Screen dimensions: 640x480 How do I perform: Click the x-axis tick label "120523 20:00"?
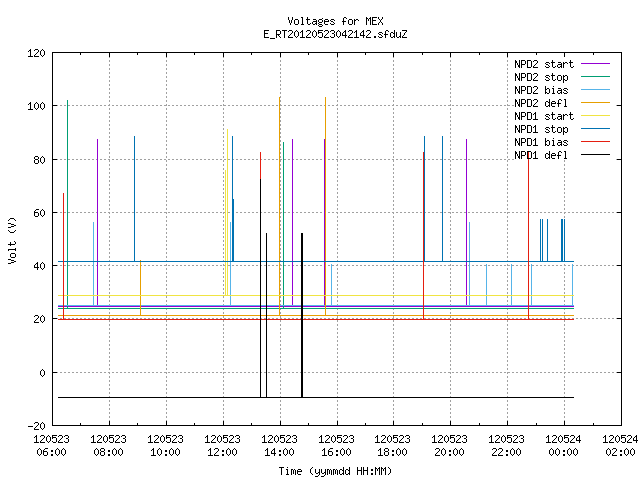(449, 446)
